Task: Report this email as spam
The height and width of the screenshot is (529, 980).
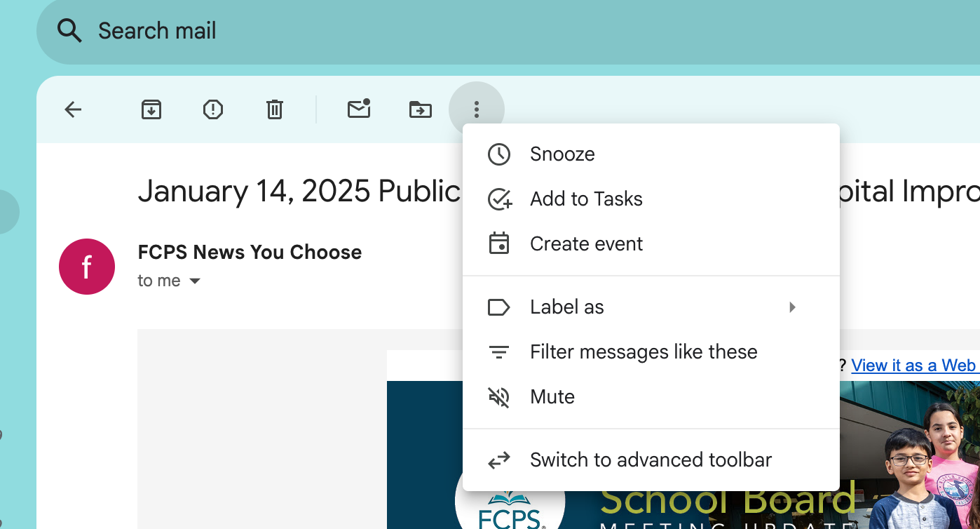Action: [x=213, y=109]
